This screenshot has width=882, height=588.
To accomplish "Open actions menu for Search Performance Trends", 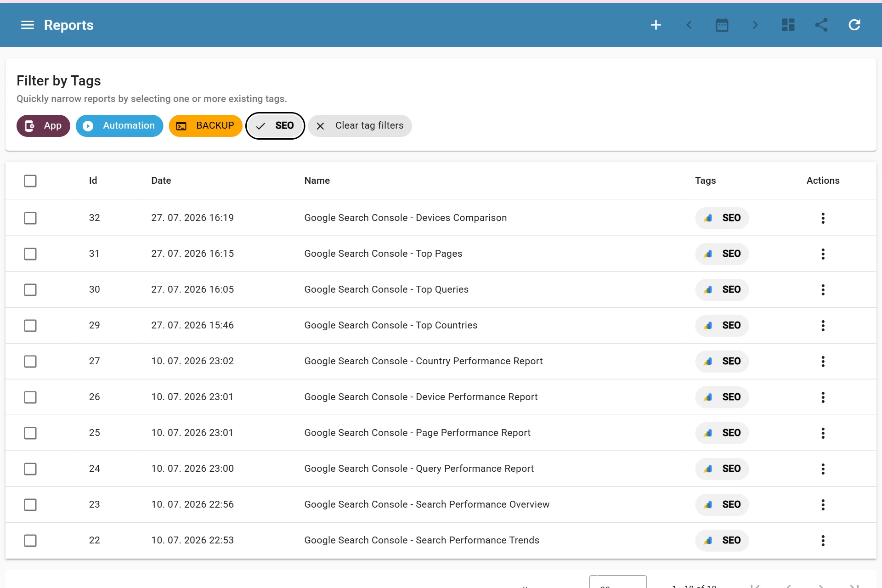I will click(823, 540).
